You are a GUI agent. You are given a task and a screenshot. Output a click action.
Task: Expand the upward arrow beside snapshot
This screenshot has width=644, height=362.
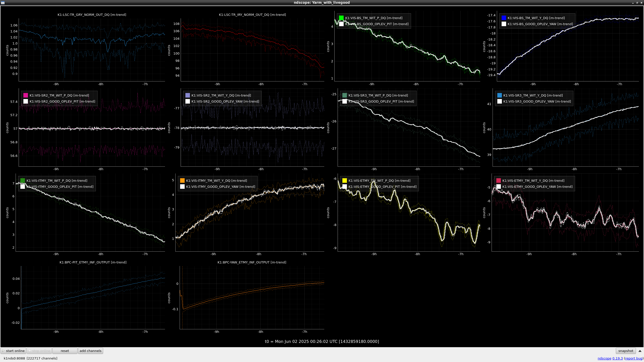[640, 351]
